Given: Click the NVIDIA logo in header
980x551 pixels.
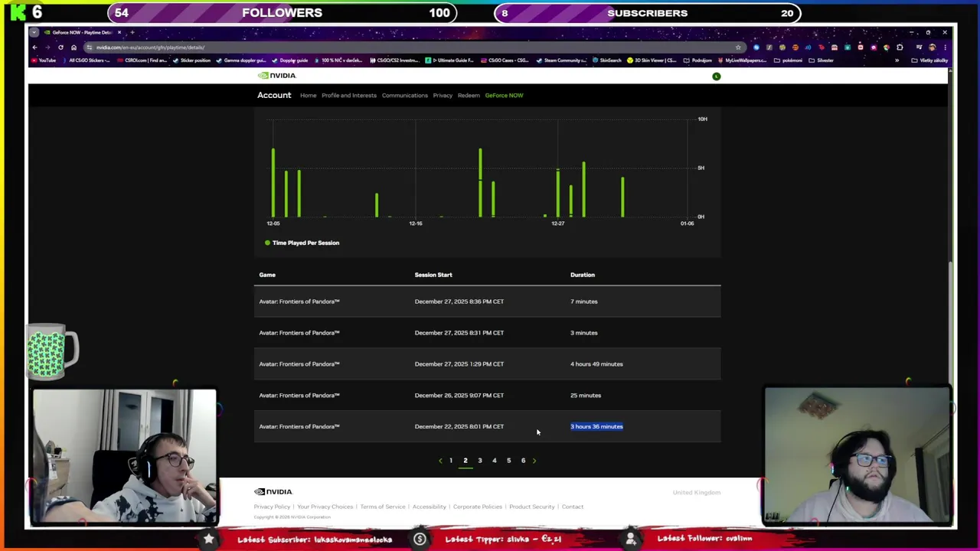Looking at the screenshot, I should click(277, 76).
